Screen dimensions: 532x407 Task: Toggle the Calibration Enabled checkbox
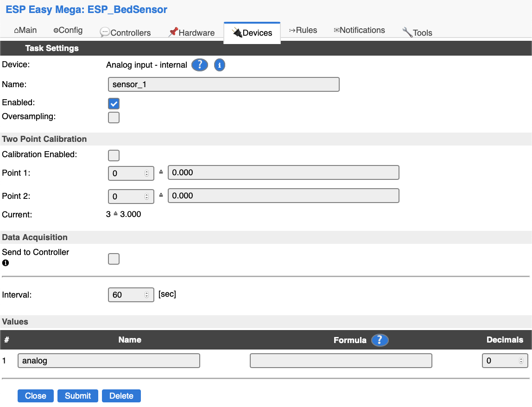(x=114, y=155)
